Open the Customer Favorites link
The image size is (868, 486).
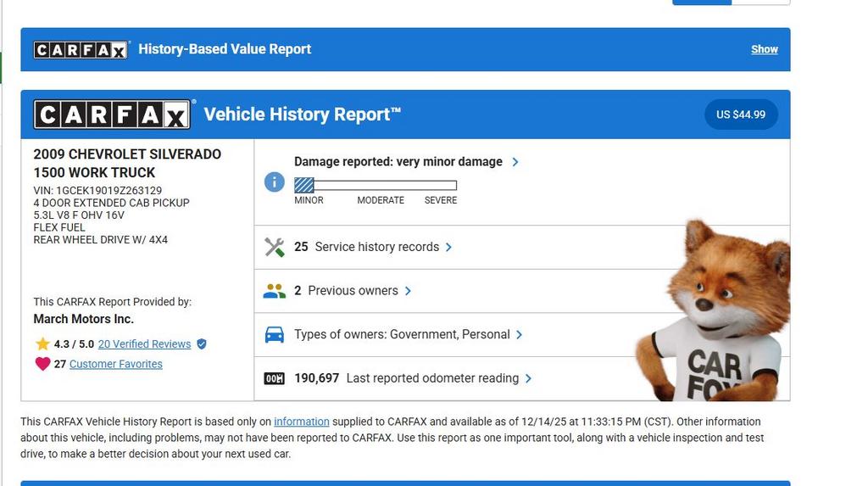click(x=115, y=364)
